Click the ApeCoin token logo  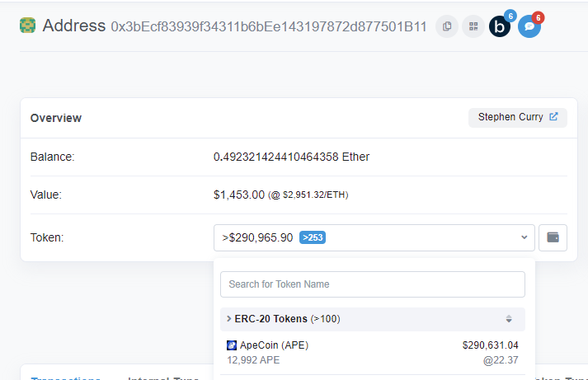tap(232, 345)
